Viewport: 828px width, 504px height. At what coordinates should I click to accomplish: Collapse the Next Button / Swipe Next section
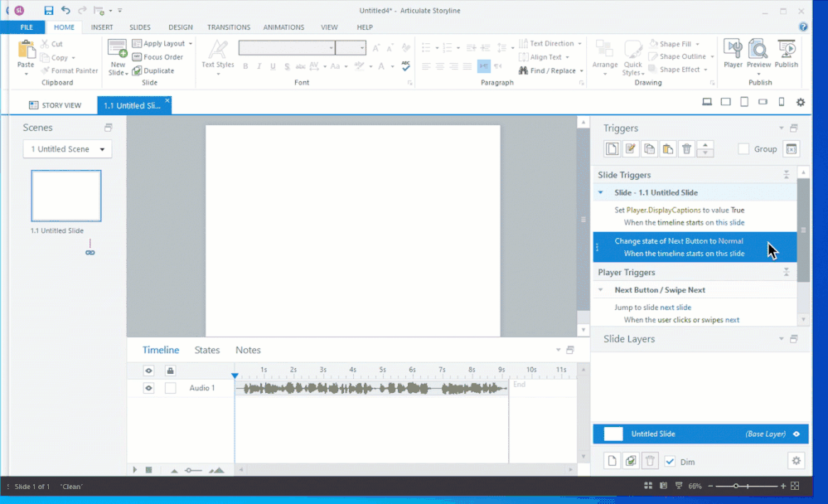tap(601, 290)
